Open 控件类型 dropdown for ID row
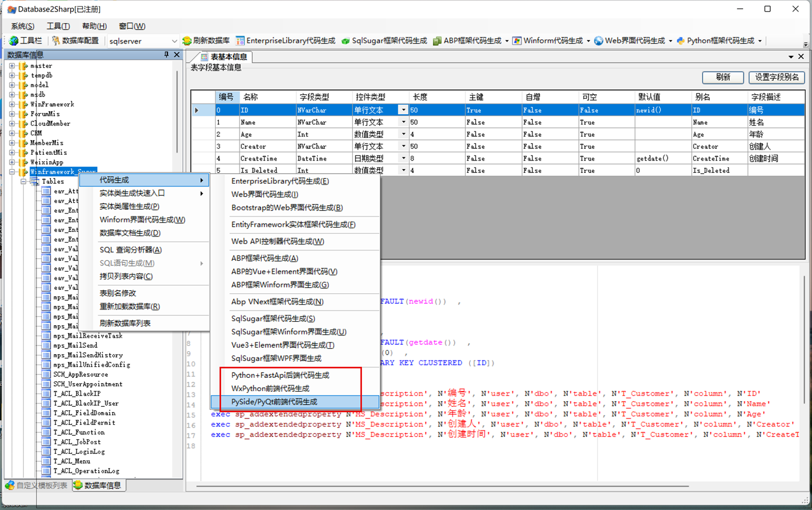Screen dimensions: 812x510 (x=403, y=110)
